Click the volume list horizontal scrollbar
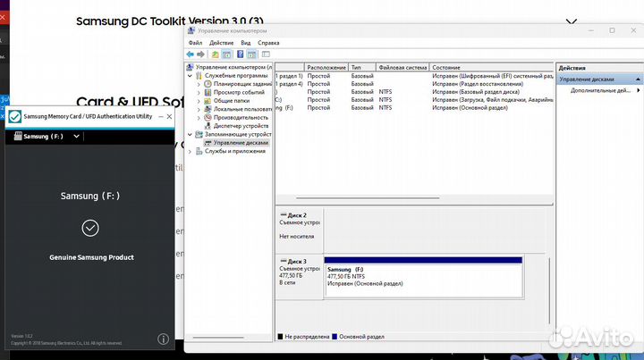 pyautogui.click(x=368, y=198)
